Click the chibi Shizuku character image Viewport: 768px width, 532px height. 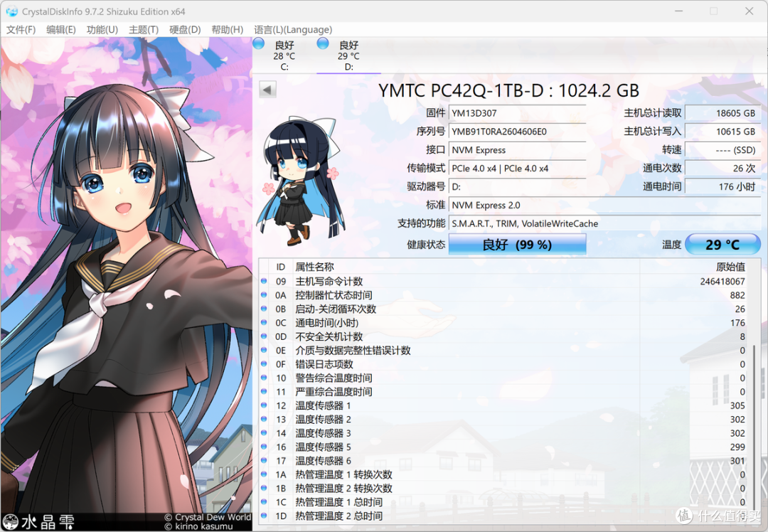click(x=300, y=181)
